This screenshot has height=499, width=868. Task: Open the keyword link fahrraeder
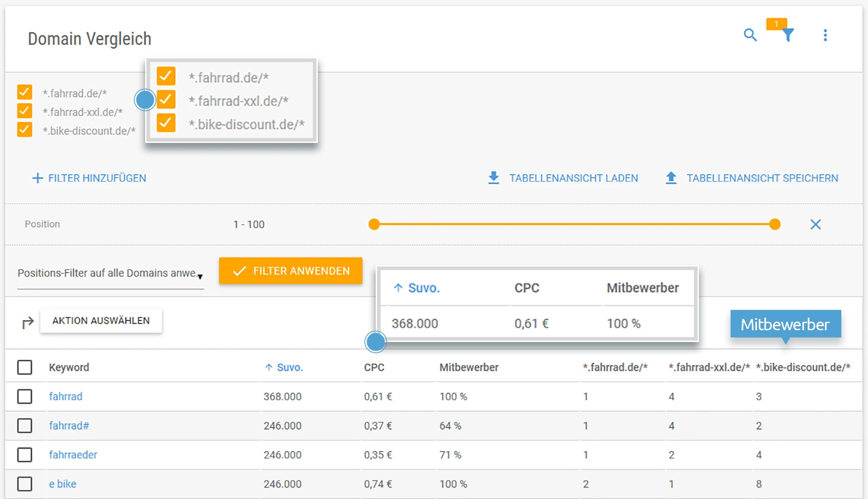[x=73, y=455]
